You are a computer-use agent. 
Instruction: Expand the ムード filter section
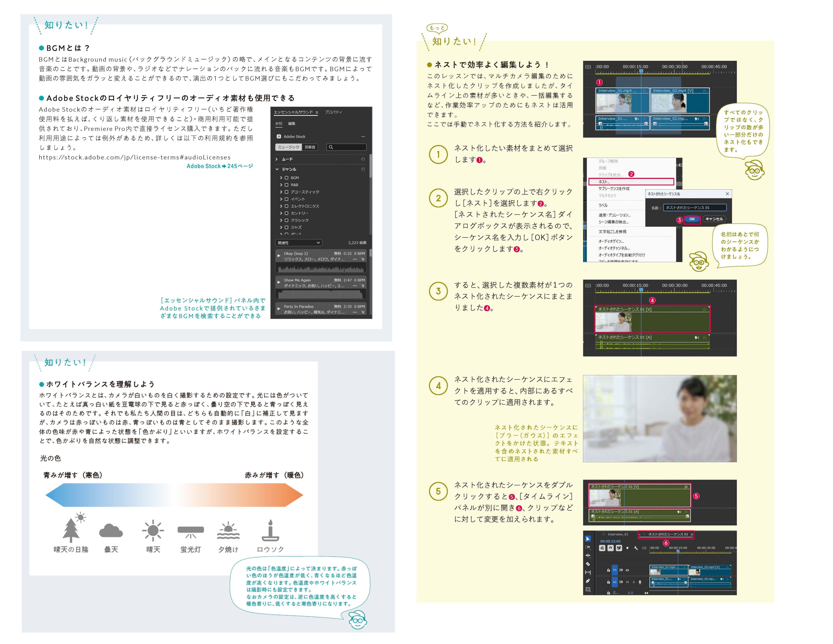click(277, 159)
